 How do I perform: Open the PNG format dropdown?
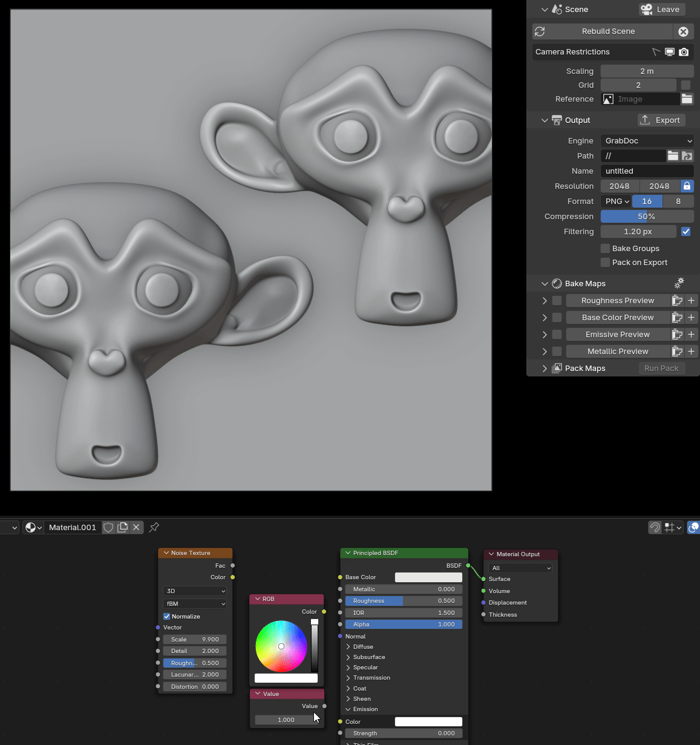point(616,201)
